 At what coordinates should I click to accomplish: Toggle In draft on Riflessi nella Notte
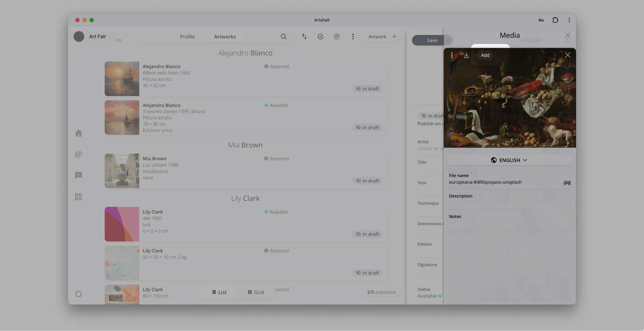click(368, 89)
